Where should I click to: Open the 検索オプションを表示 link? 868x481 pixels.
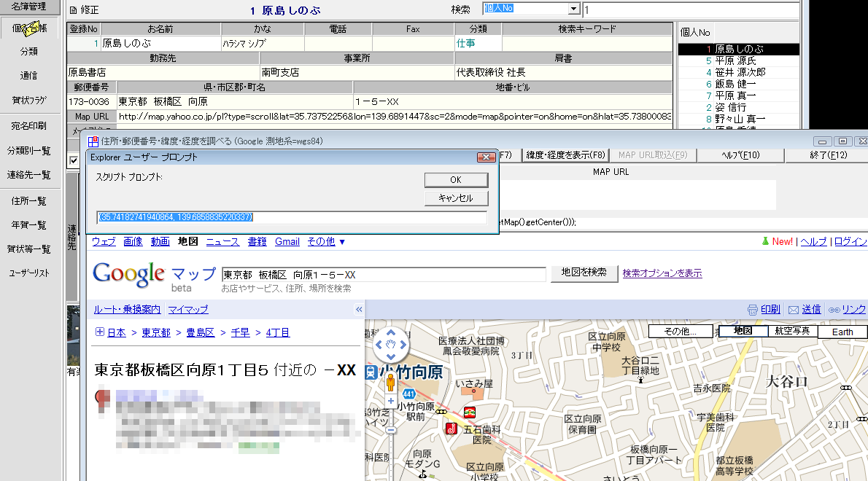point(662,273)
